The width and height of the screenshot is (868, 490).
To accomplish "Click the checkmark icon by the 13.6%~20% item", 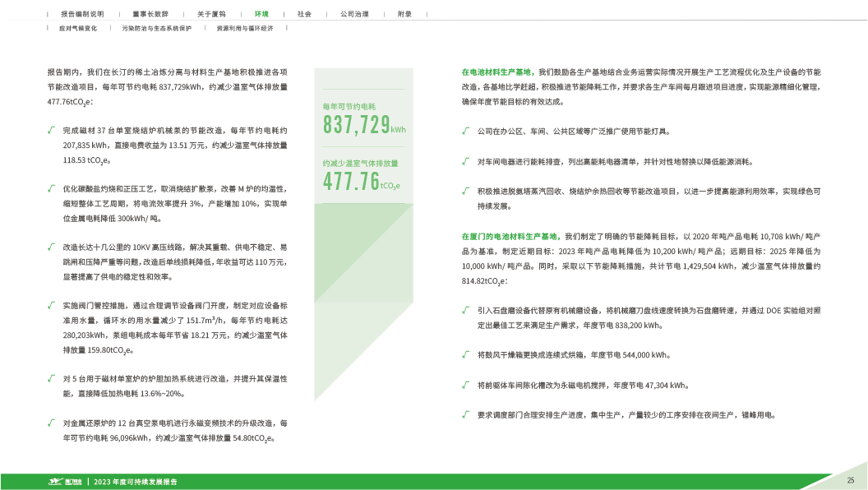I will (52, 379).
